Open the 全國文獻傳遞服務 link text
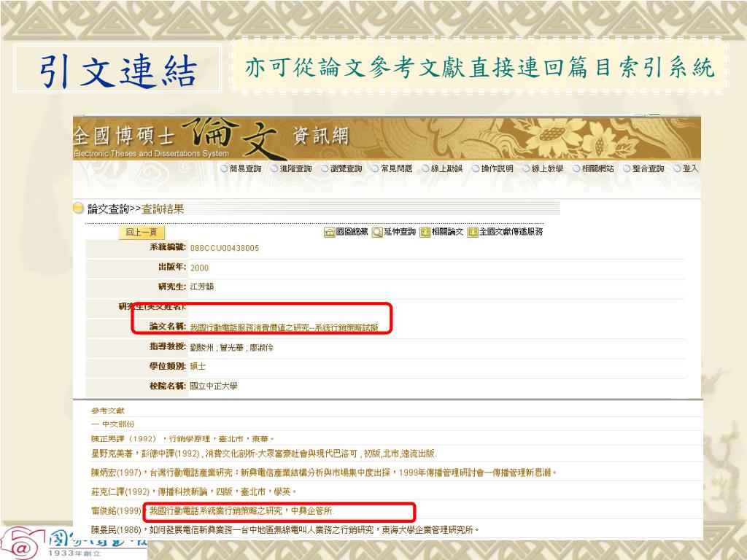This screenshot has height=560, width=747. (511, 231)
